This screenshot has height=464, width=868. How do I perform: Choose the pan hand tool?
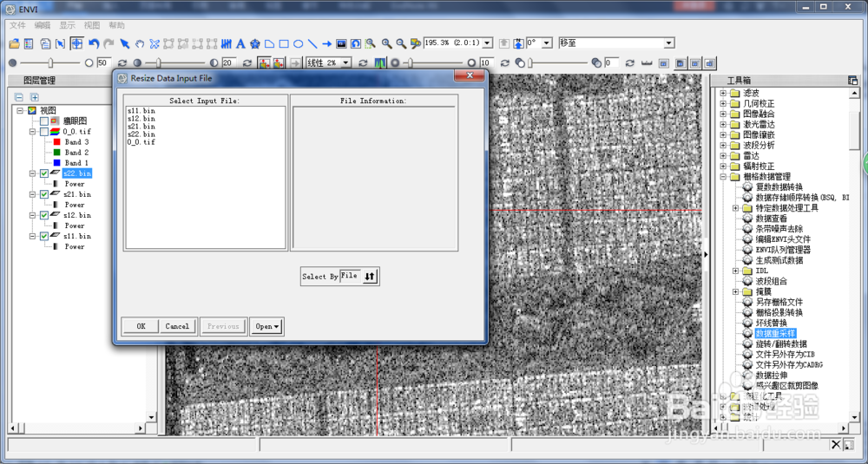coord(140,43)
